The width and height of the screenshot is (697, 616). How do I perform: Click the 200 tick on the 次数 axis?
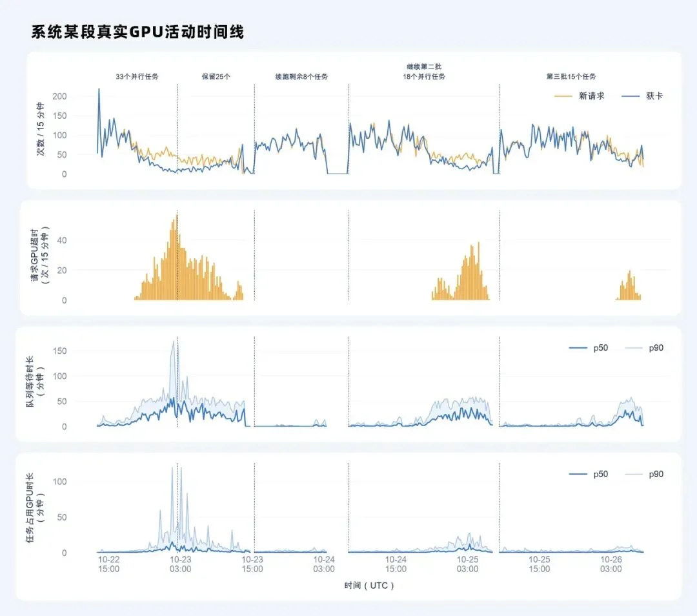tap(59, 96)
